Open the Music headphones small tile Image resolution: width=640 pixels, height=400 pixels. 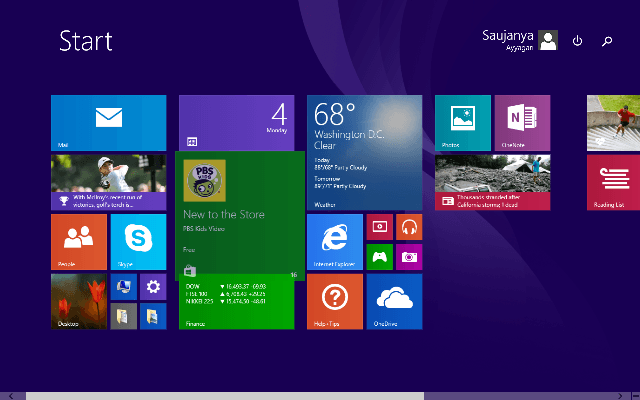tap(409, 227)
